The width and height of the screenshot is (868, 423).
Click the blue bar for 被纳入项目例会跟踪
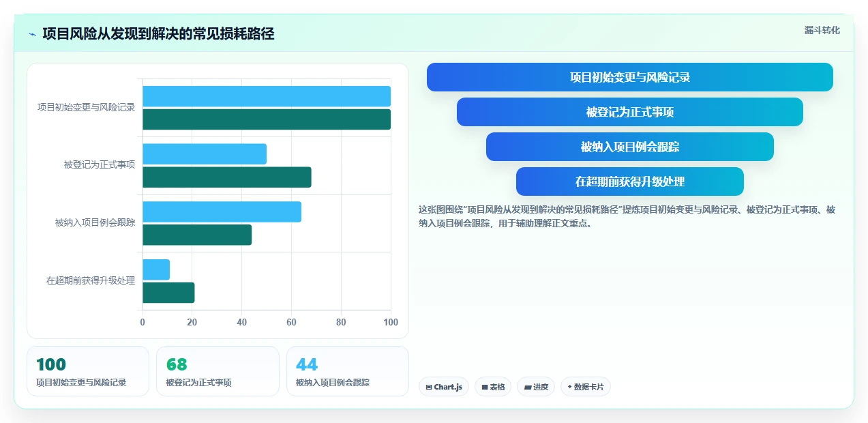222,211
